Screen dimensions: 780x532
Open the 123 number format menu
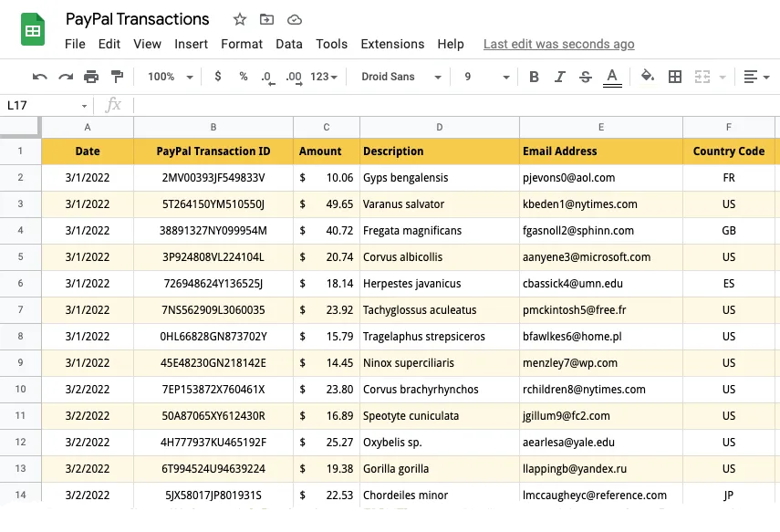point(324,77)
